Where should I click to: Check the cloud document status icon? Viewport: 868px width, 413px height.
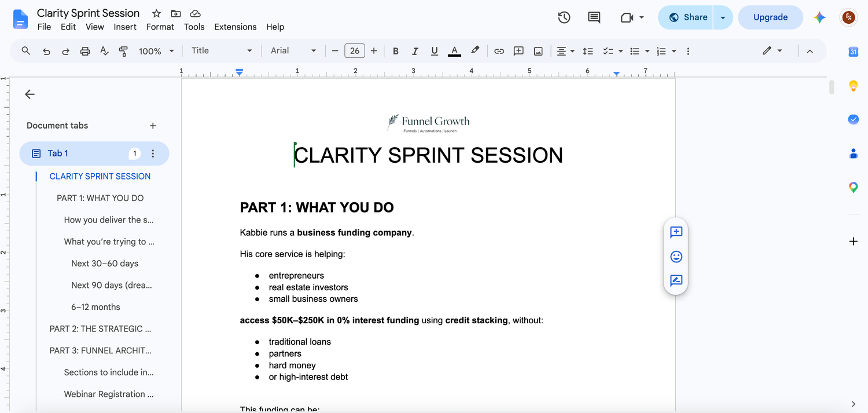tap(196, 13)
